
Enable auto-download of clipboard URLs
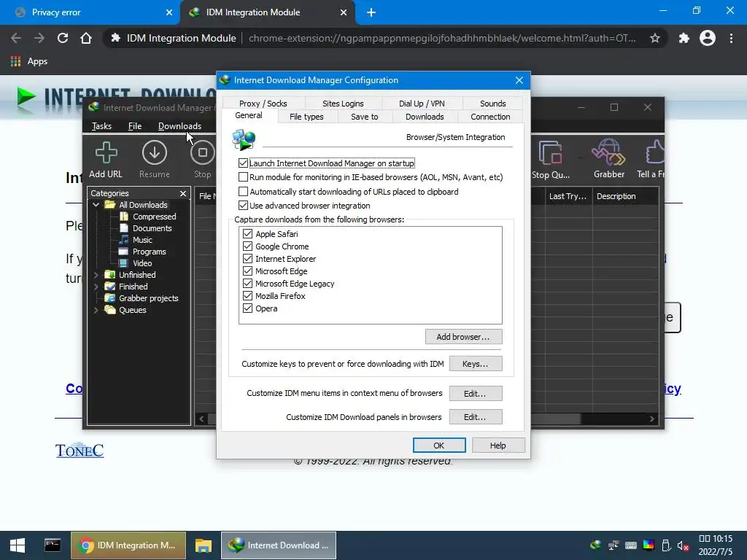[x=243, y=192]
